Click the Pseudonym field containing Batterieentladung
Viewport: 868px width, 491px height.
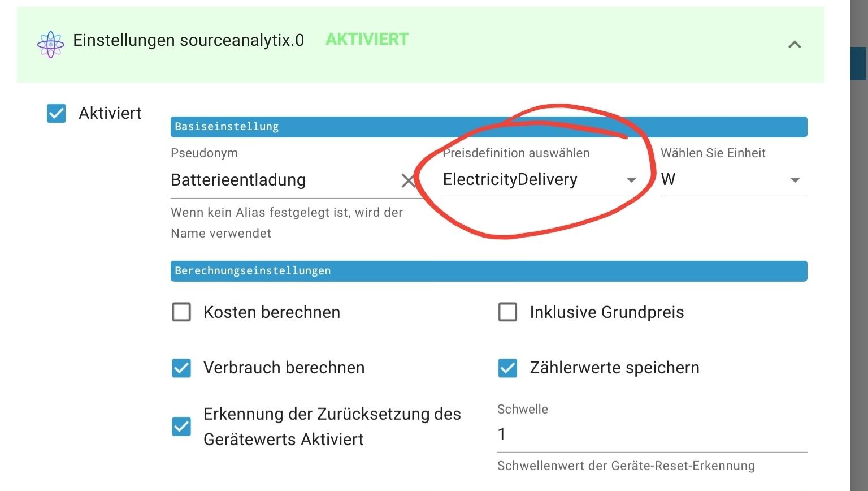tap(283, 180)
